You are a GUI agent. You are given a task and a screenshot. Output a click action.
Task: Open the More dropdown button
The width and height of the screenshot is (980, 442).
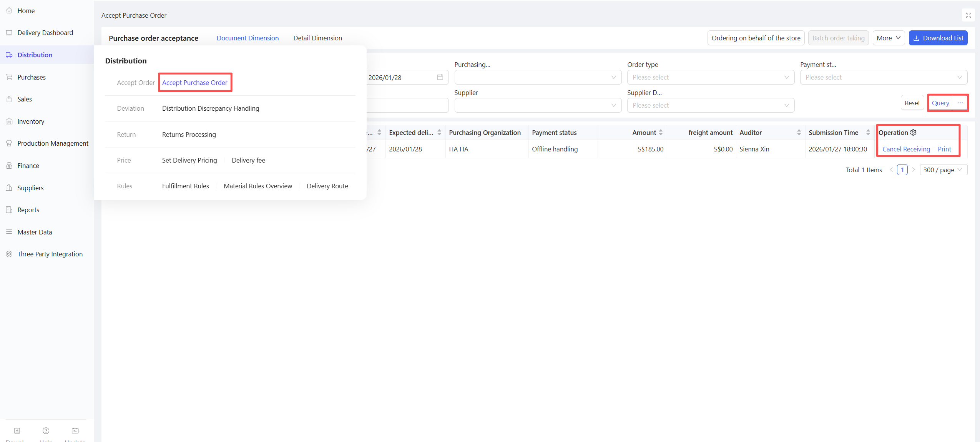tap(888, 38)
